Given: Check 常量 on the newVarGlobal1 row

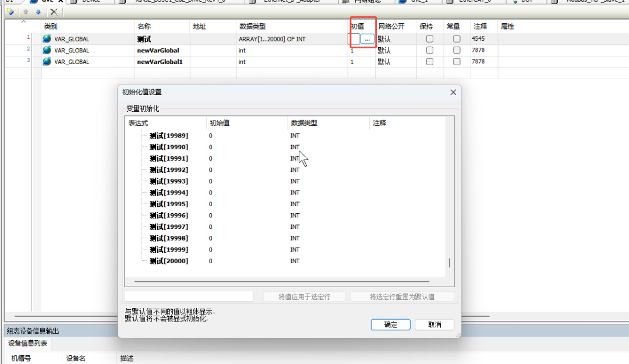Looking at the screenshot, I should click(x=457, y=61).
